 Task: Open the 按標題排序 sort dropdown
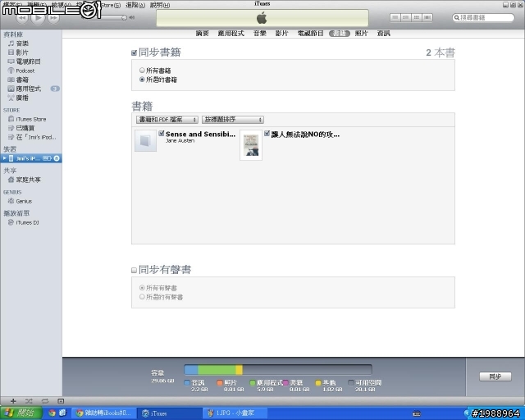pos(233,120)
